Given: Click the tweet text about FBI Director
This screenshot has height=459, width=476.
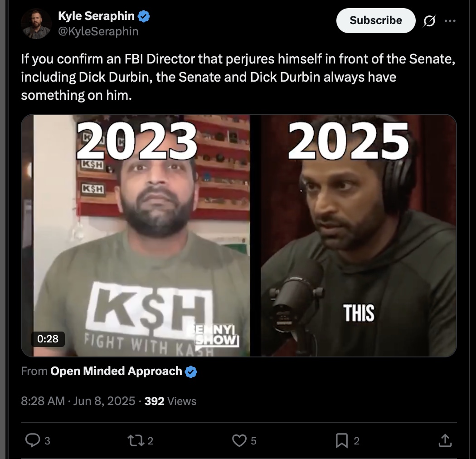Looking at the screenshot, I should (238, 77).
